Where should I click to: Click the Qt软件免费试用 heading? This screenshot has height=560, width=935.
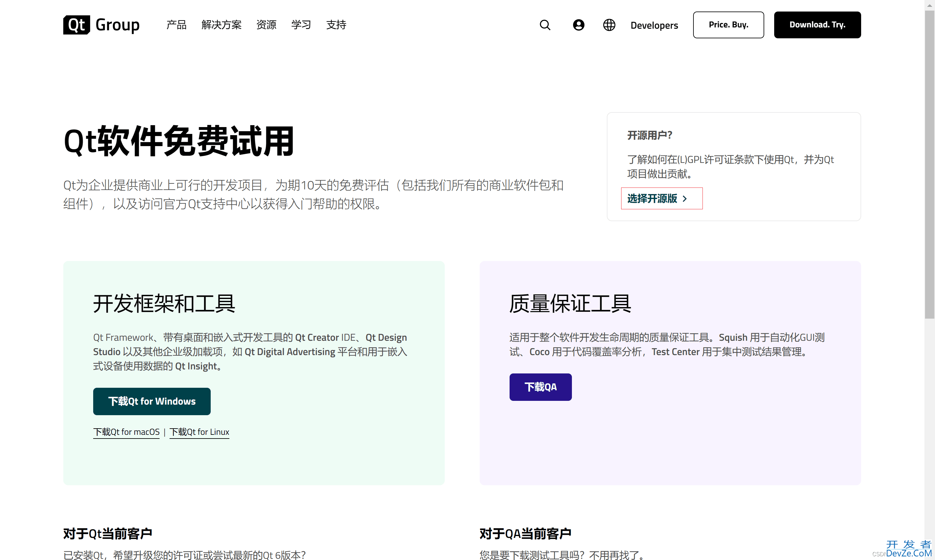tap(179, 141)
